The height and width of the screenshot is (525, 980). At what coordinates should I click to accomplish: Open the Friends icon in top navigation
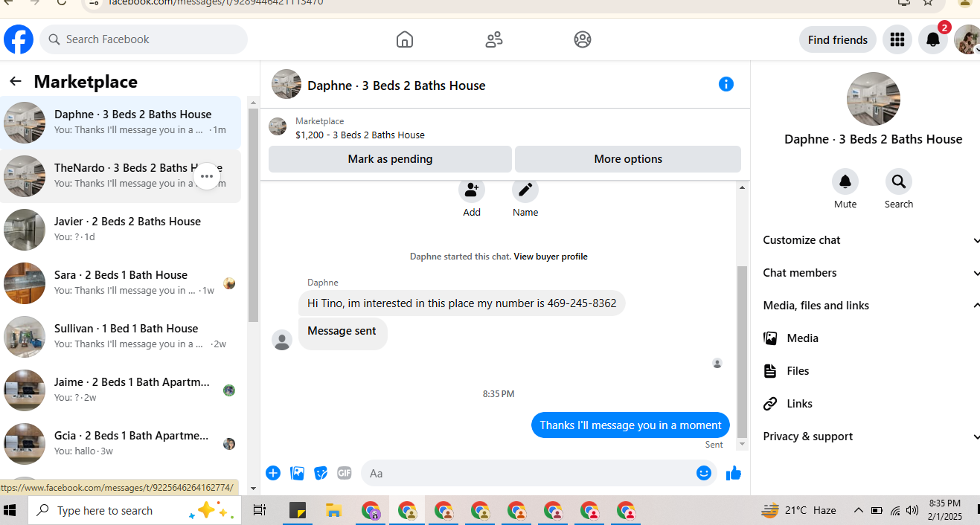494,39
